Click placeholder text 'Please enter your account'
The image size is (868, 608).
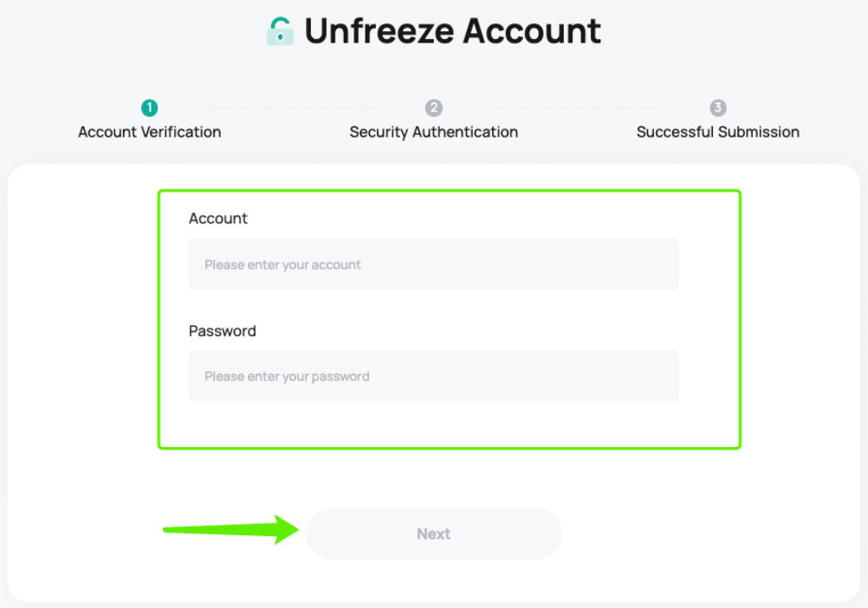(282, 264)
